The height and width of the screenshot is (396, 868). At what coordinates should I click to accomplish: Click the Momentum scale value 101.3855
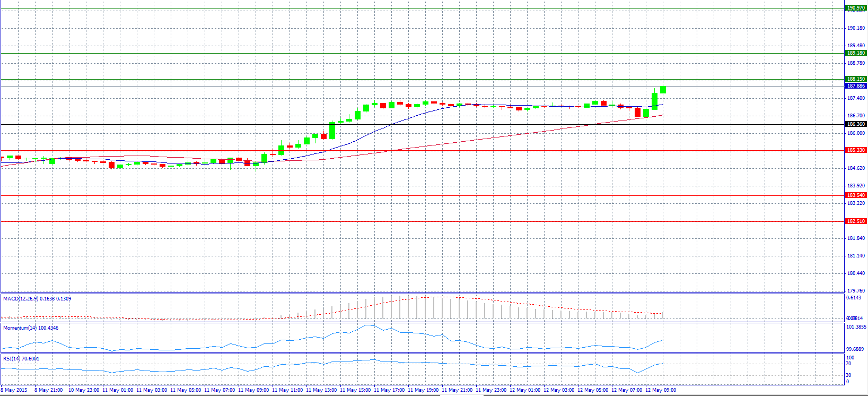[856, 327]
